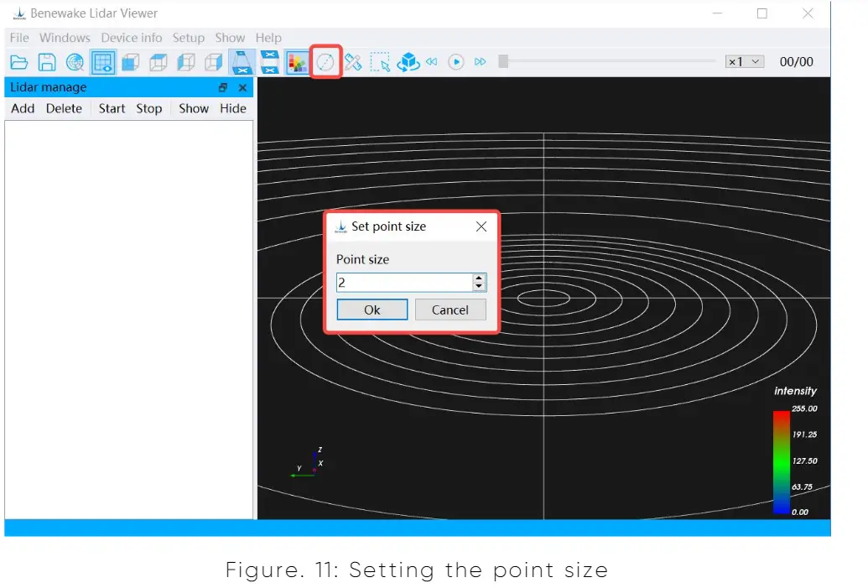Click Ok in Set point size dialog

point(372,310)
